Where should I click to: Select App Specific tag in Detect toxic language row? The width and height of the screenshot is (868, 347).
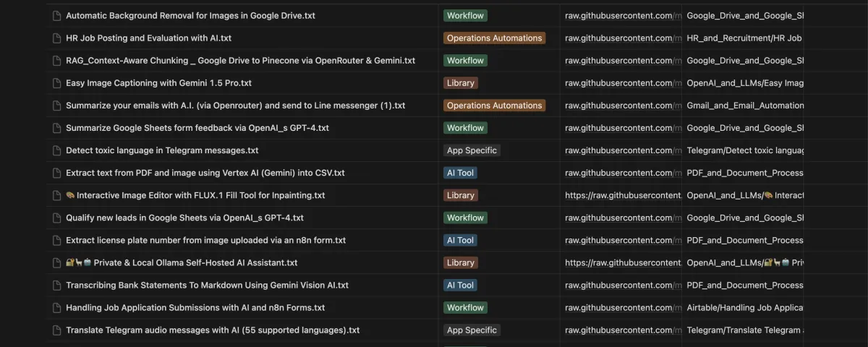pos(472,150)
